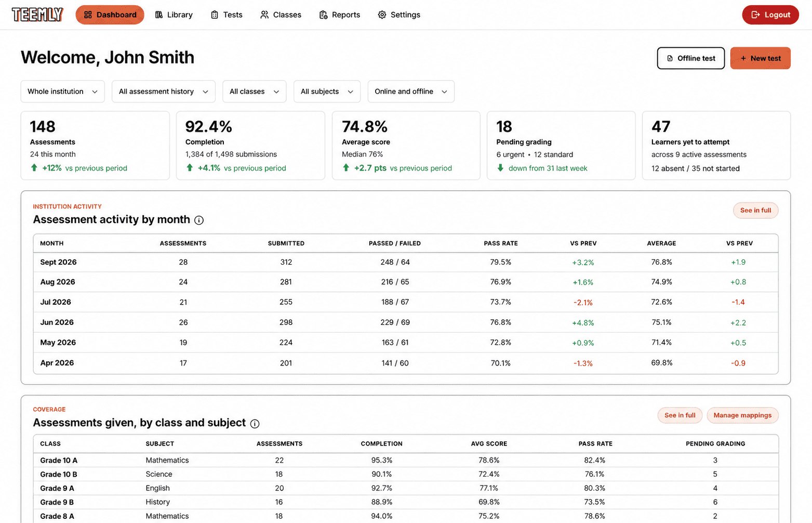See the monthly assessment activity in full
The image size is (812, 523).
coord(755,210)
